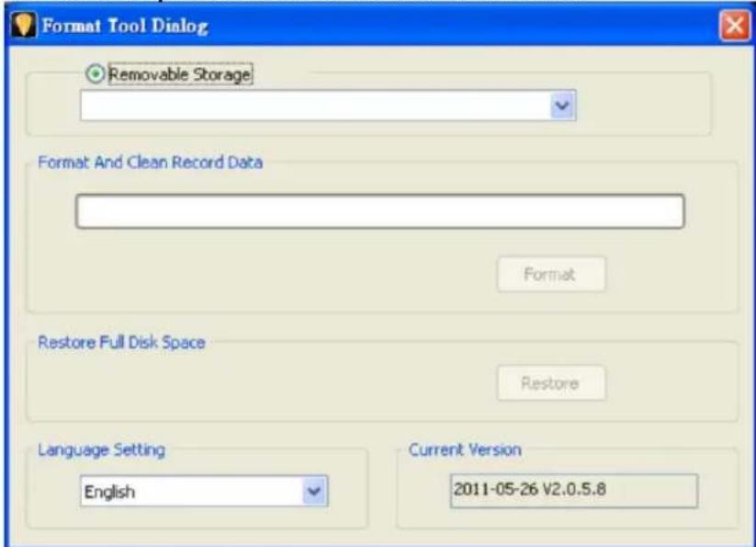The width and height of the screenshot is (756, 547).
Task: Select the Removable Storage radio button
Action: 95,74
